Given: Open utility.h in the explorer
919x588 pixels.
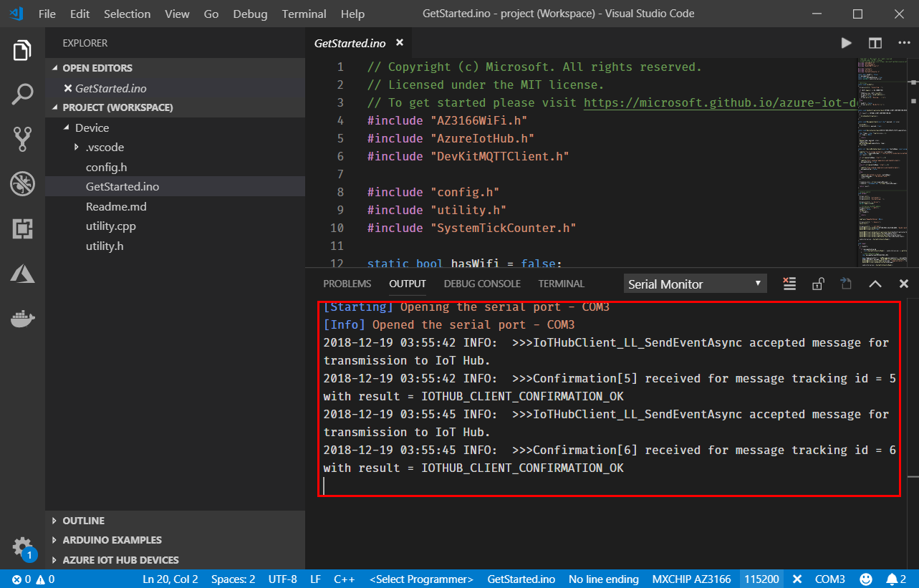Looking at the screenshot, I should [175, 246].
